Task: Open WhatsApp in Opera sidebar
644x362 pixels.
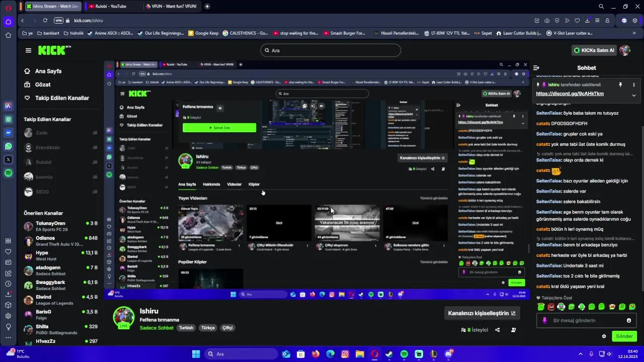Action: 8,146
